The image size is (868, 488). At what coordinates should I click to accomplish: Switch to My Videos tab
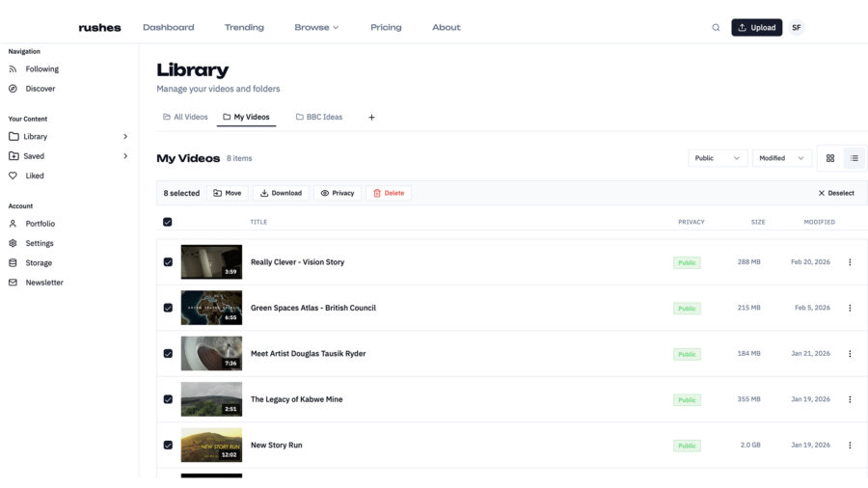point(246,117)
